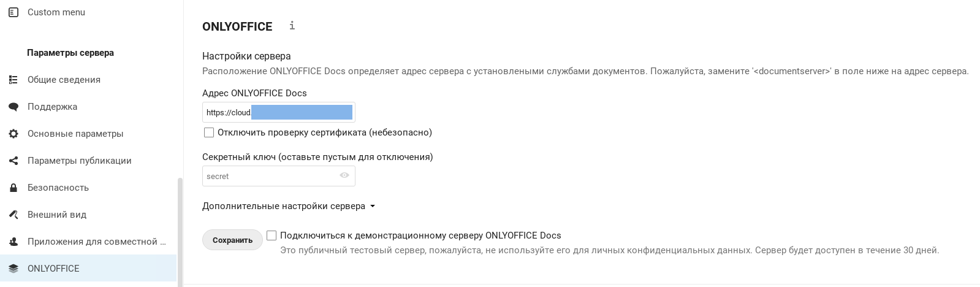Image resolution: width=980 pixels, height=287 pixels.
Task: Click the Внешний вид brush icon
Action: point(13,215)
